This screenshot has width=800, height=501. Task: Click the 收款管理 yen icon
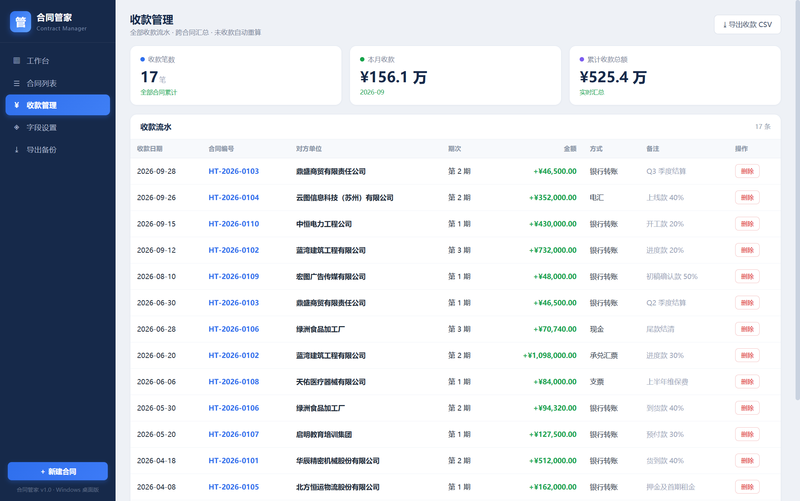[x=17, y=105]
